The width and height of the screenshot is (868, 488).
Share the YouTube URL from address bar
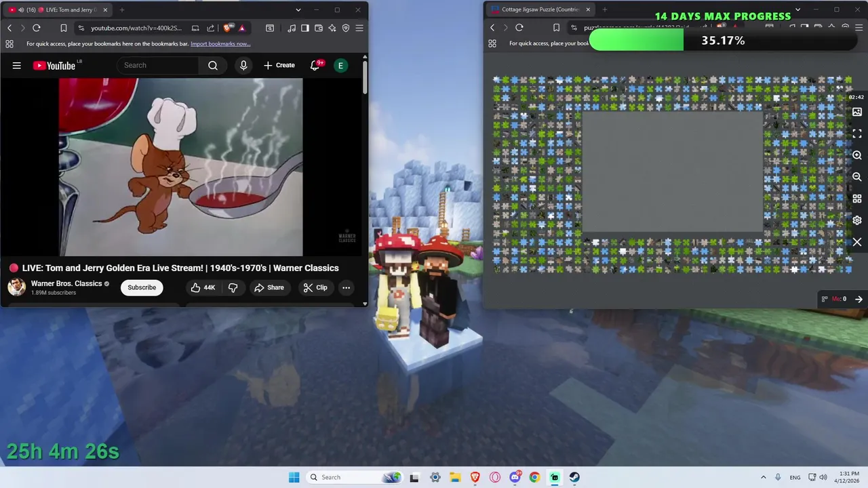[210, 28]
